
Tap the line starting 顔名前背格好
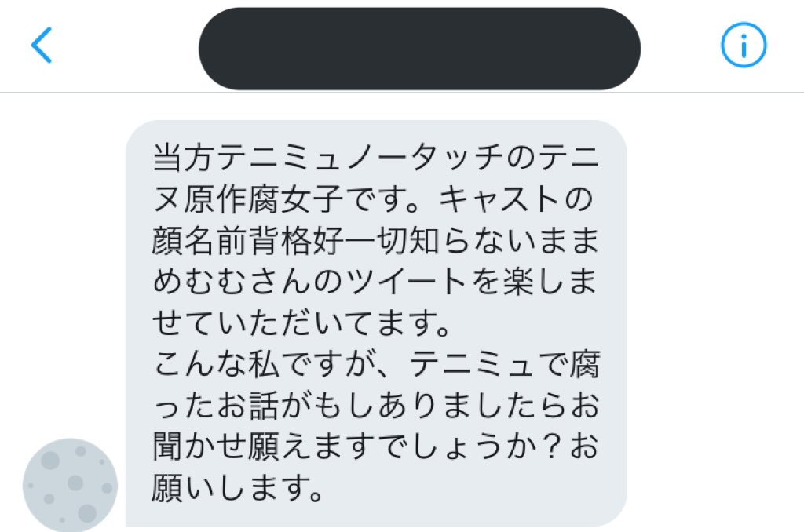click(376, 240)
